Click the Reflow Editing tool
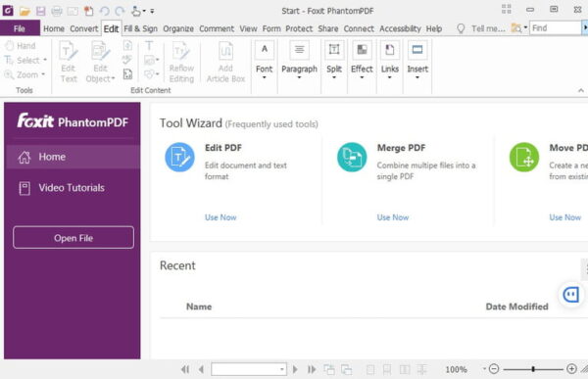The width and height of the screenshot is (588, 379). click(181, 62)
